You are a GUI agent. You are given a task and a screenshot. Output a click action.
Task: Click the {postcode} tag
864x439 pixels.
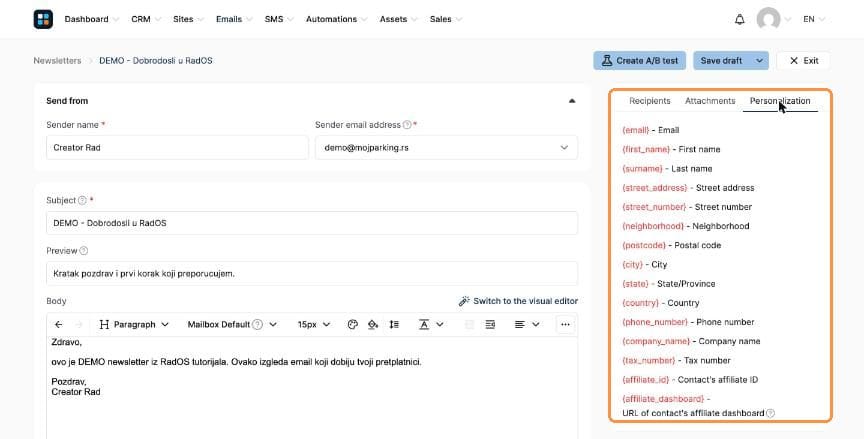coord(644,245)
